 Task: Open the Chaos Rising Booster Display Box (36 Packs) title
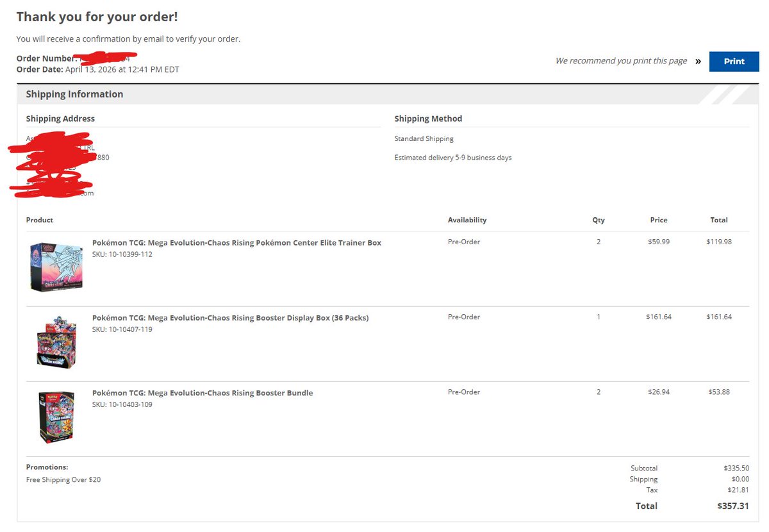[230, 318]
